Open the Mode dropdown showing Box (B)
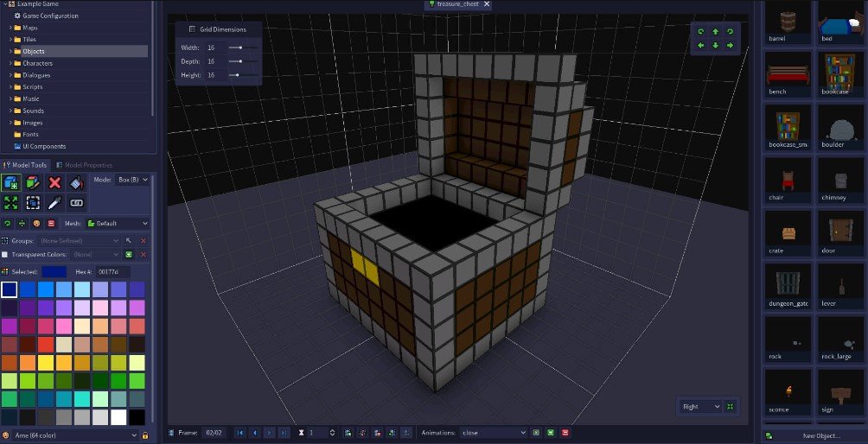The height and width of the screenshot is (444, 868). click(x=132, y=180)
